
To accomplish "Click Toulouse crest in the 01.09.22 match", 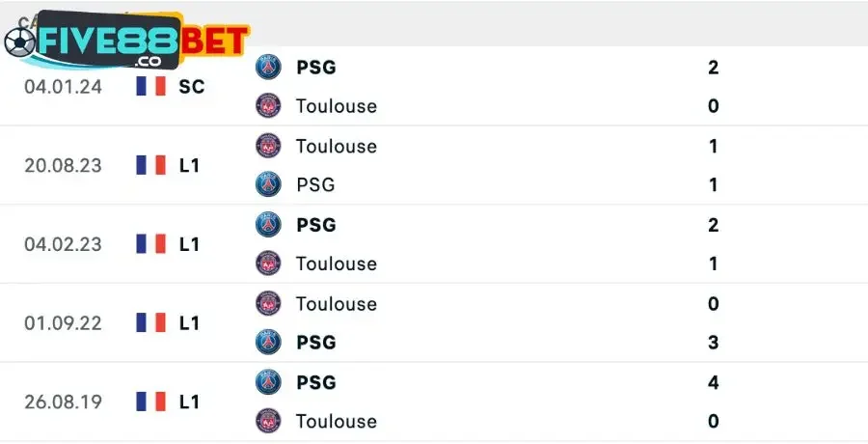I will pos(268,304).
